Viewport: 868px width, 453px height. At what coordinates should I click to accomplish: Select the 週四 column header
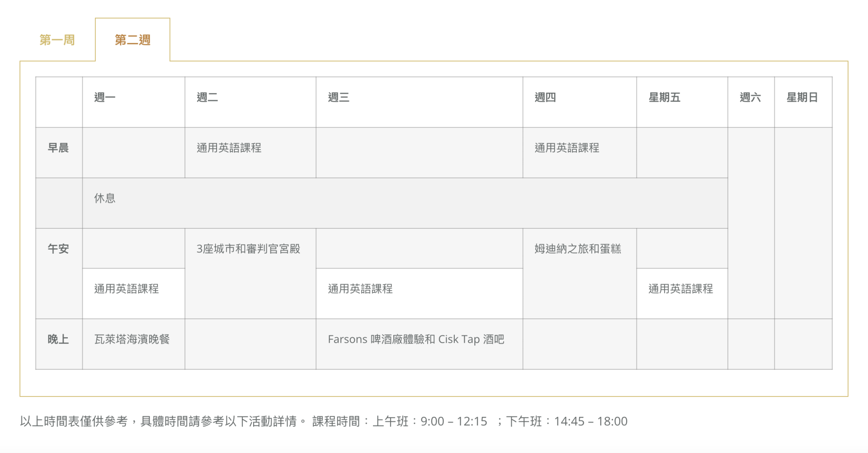(x=545, y=97)
